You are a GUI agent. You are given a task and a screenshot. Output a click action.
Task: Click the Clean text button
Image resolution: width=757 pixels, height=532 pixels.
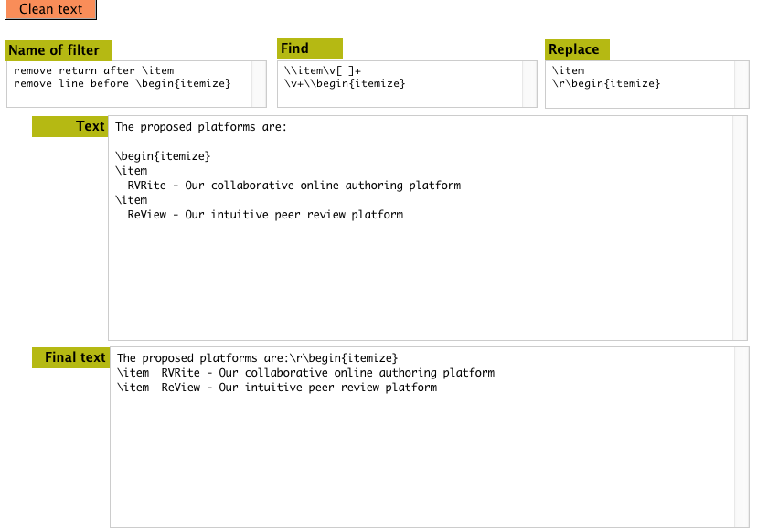[50, 10]
